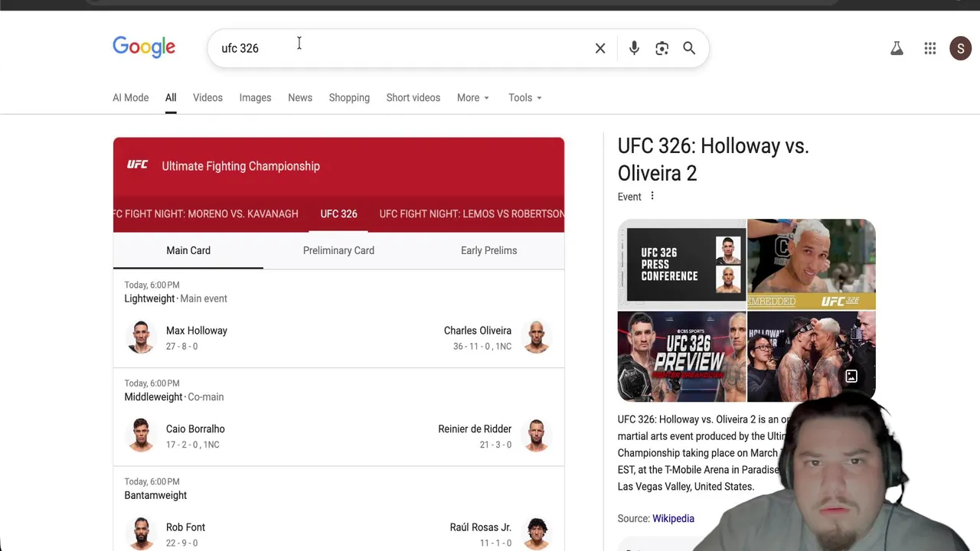Viewport: 980px width, 551px height.
Task: Click the UFC logo in red banner
Action: (x=138, y=165)
